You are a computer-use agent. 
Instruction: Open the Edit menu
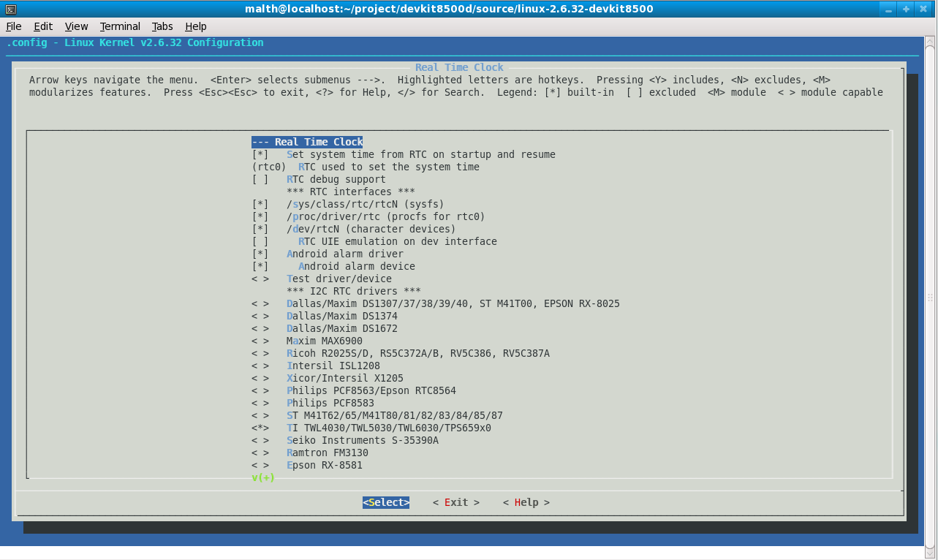point(43,26)
